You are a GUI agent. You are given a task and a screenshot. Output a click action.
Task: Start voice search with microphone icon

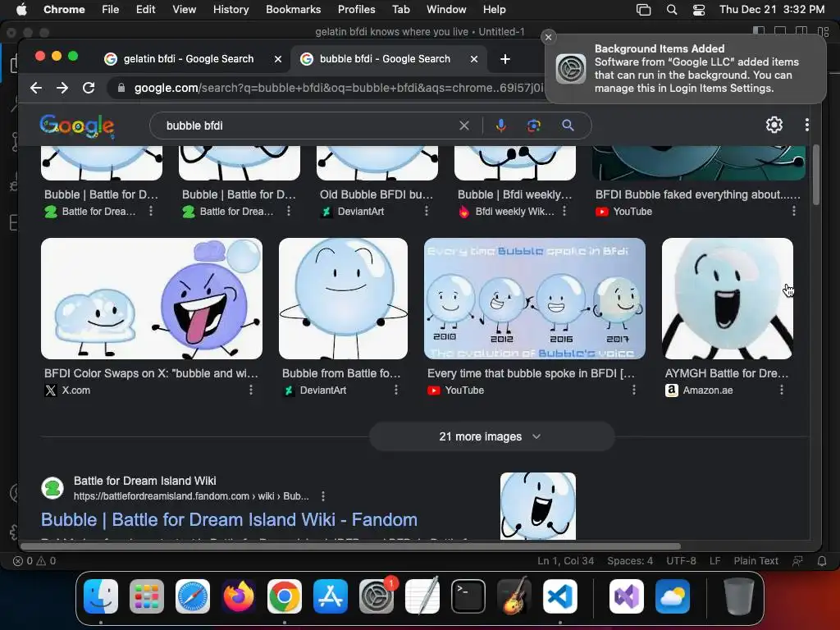[x=501, y=126]
